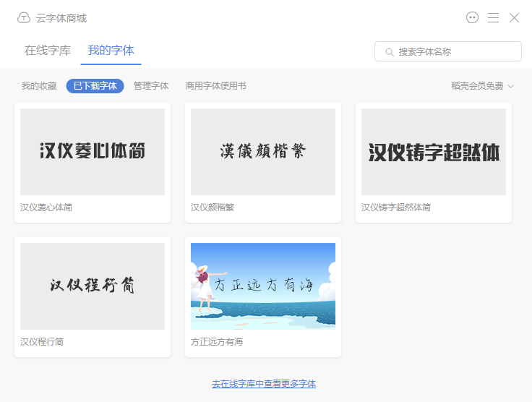Select the 漢儀顏楷繁 font preview
Image resolution: width=532 pixels, height=402 pixels.
[263, 152]
